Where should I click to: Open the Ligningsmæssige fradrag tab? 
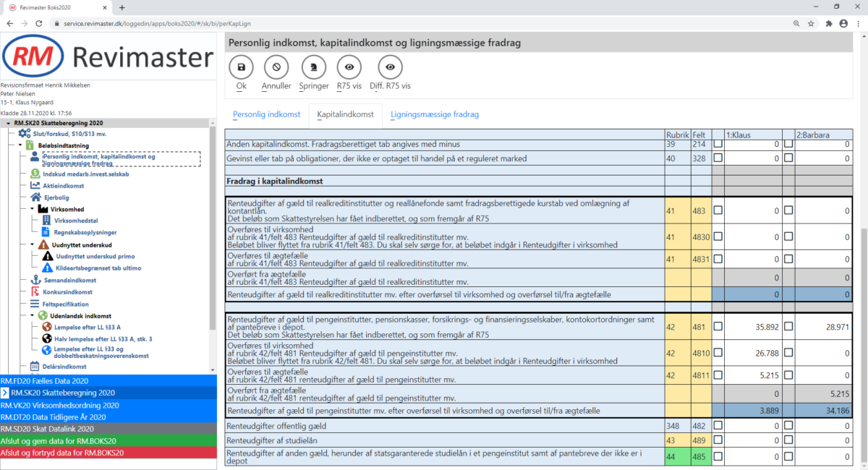[x=434, y=114]
